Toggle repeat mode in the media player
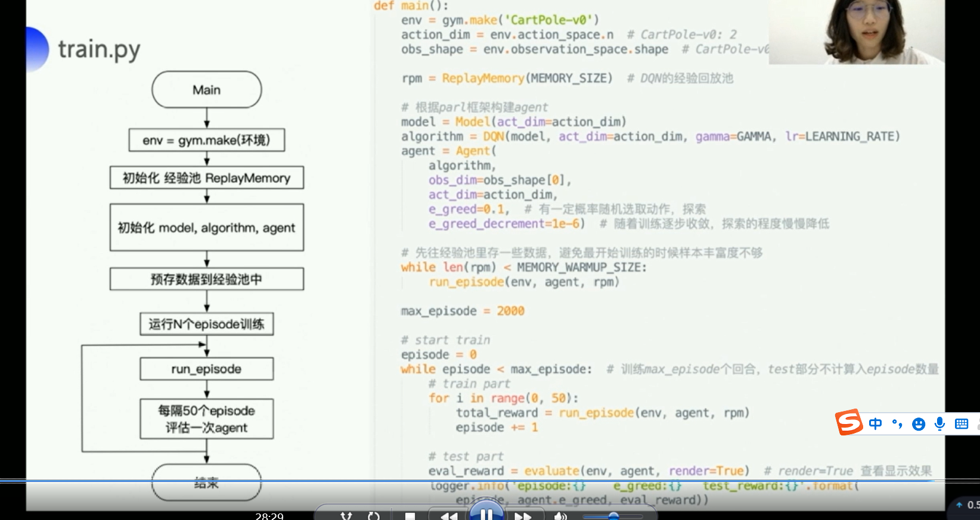Image resolution: width=980 pixels, height=520 pixels. tap(374, 516)
